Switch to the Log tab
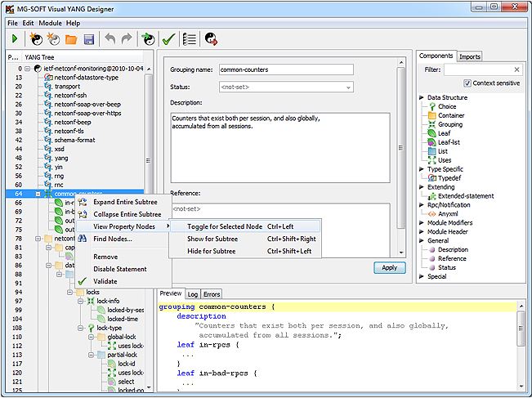The image size is (532, 398). coord(193,294)
